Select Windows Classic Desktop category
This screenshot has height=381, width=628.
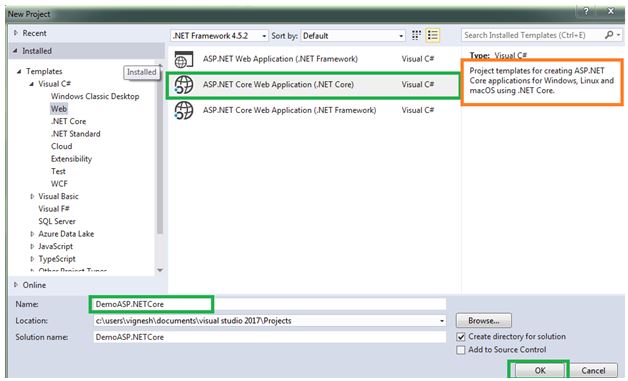[95, 96]
